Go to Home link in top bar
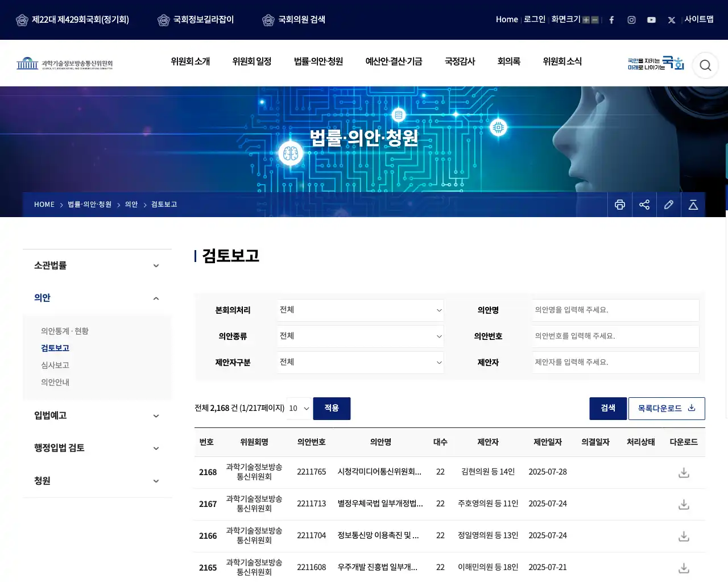Screen dimensions: 728x582 [x=507, y=20]
